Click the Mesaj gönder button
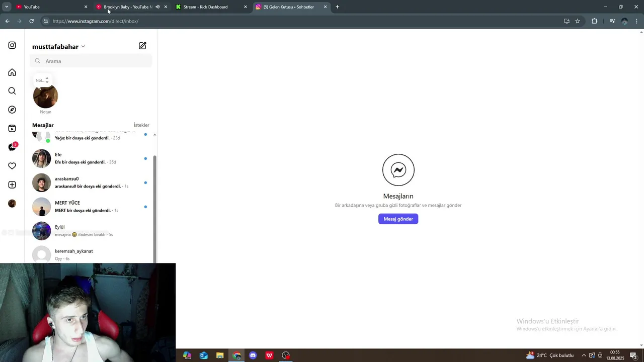Screen dimensions: 644x362 coord(398,219)
